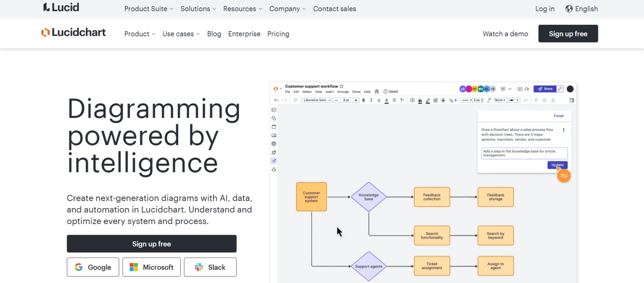Select the image insert icon in the sidebar
The height and width of the screenshot is (283, 644).
(274, 136)
